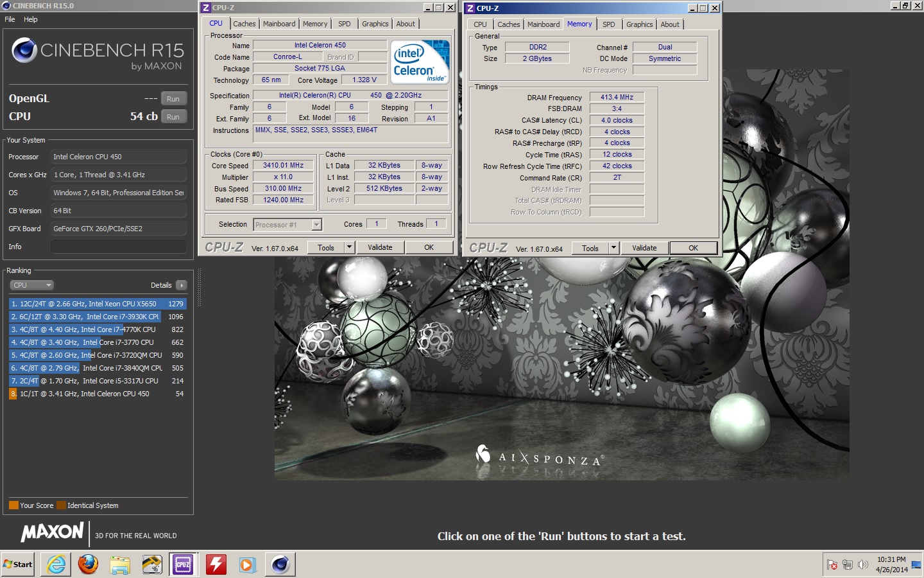
Task: Launch Firefox from the taskbar
Action: pyautogui.click(x=88, y=565)
